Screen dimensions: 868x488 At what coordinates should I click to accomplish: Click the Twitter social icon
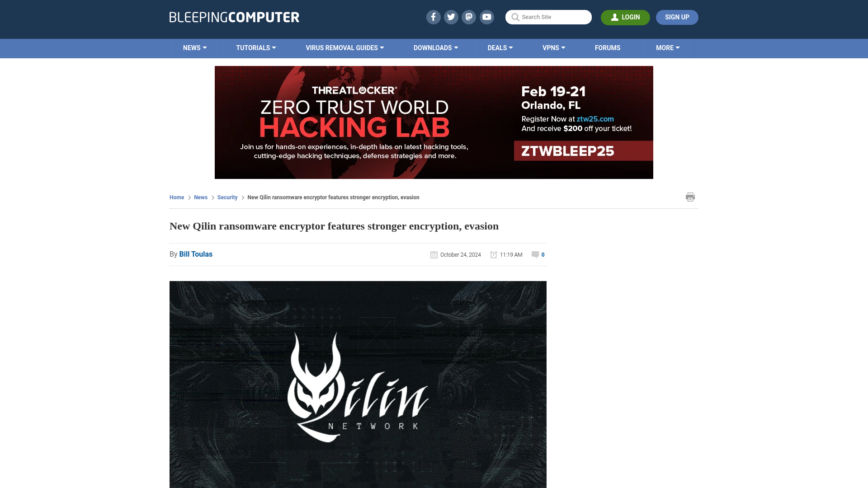(451, 17)
